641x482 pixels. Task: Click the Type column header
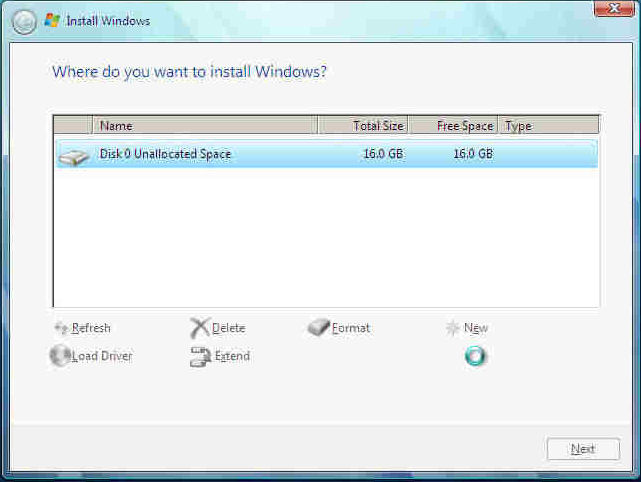click(x=547, y=126)
